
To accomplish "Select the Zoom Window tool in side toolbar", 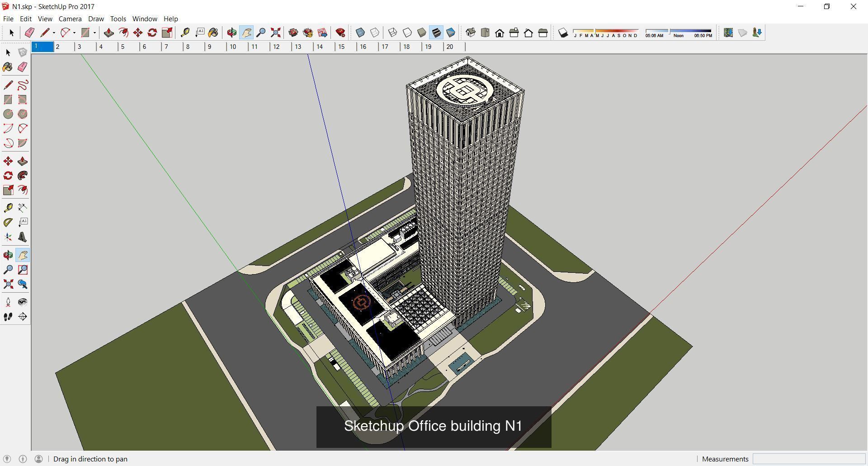I will click(23, 270).
